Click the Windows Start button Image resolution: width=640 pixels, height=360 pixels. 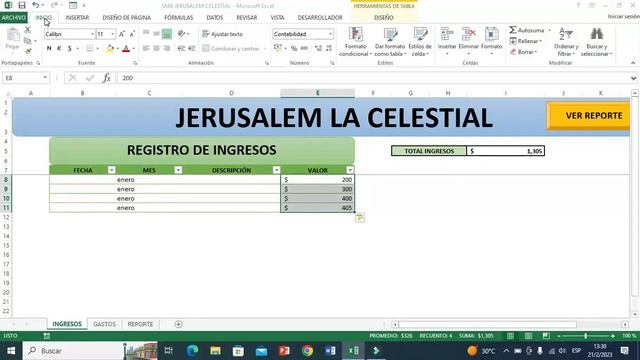tap(11, 351)
